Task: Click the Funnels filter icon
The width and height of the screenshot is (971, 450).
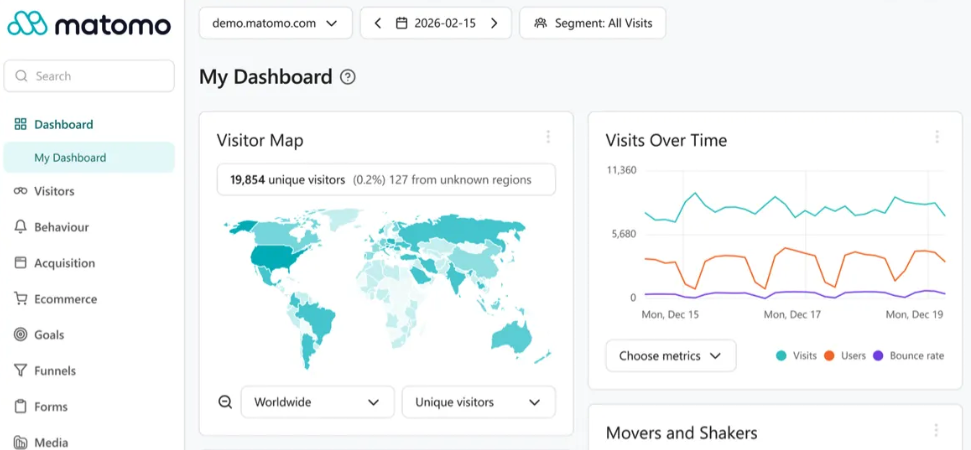Action: (x=20, y=371)
